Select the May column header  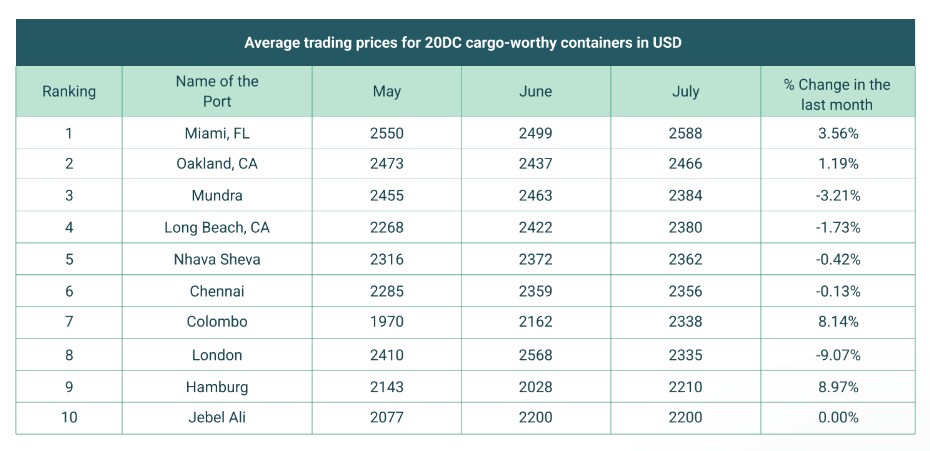point(386,91)
